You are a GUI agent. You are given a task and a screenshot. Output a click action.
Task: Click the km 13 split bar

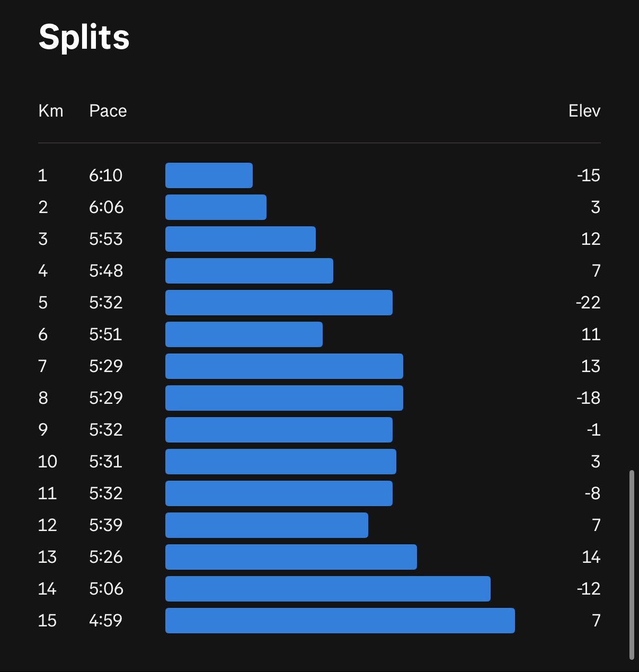coord(291,557)
